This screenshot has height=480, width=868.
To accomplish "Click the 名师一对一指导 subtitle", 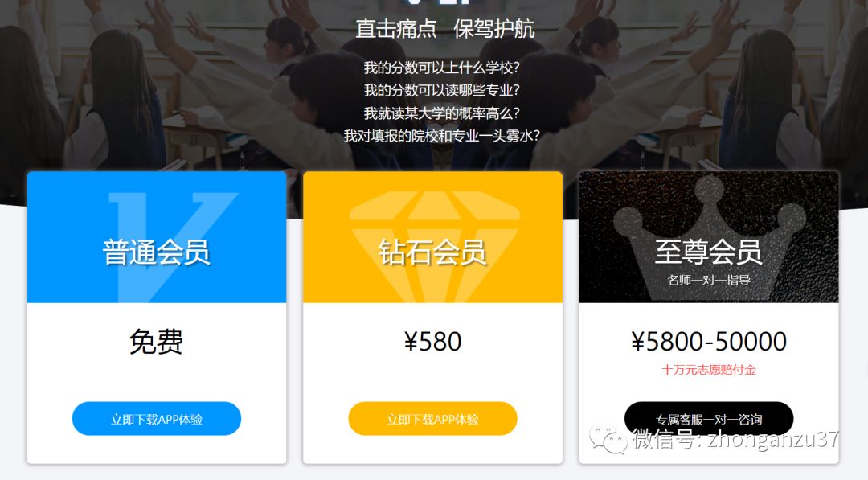I will [709, 280].
